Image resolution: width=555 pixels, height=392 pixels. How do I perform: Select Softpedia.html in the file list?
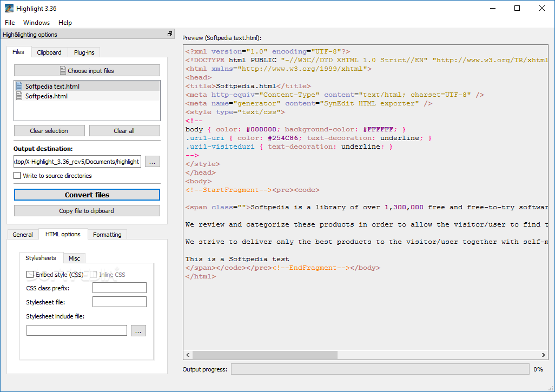87,96
